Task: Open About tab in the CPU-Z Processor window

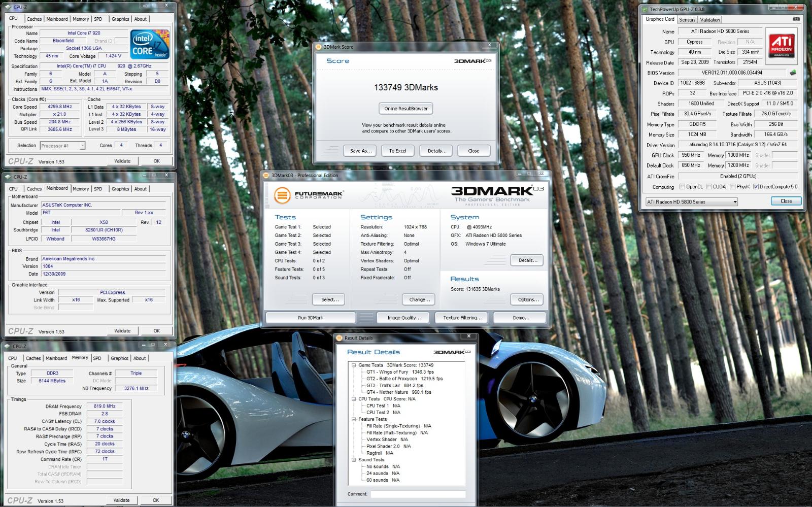Action: tap(141, 19)
